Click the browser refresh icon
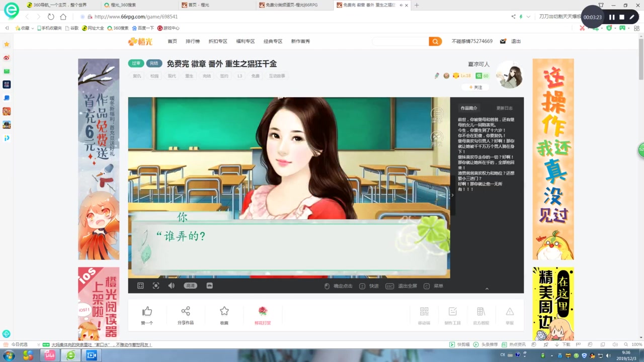Image resolution: width=644 pixels, height=362 pixels. tap(51, 17)
